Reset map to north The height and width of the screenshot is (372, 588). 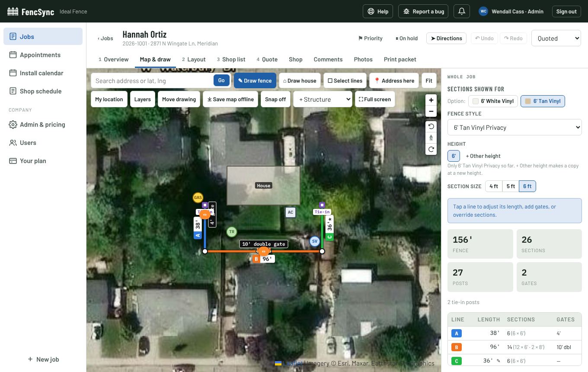[x=431, y=138]
